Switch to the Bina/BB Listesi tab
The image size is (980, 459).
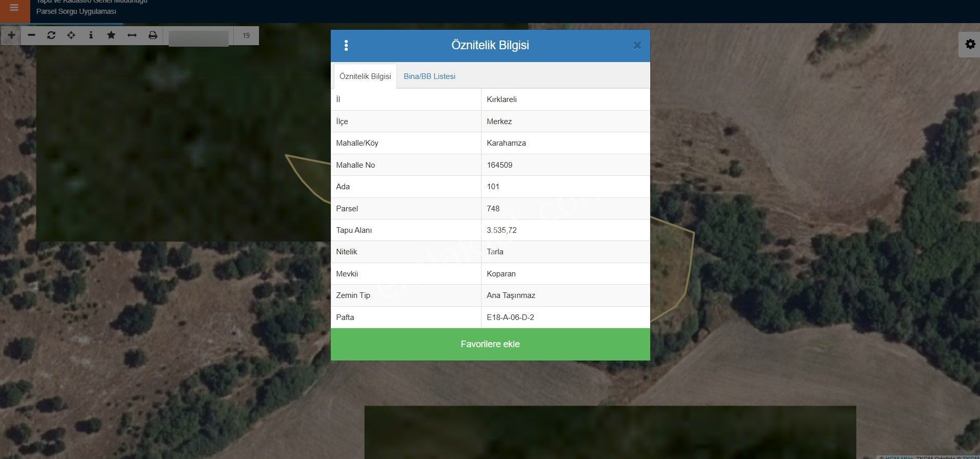pyautogui.click(x=429, y=76)
